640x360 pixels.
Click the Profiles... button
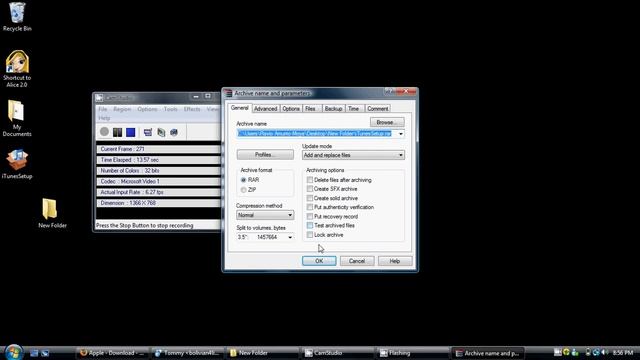click(265, 155)
